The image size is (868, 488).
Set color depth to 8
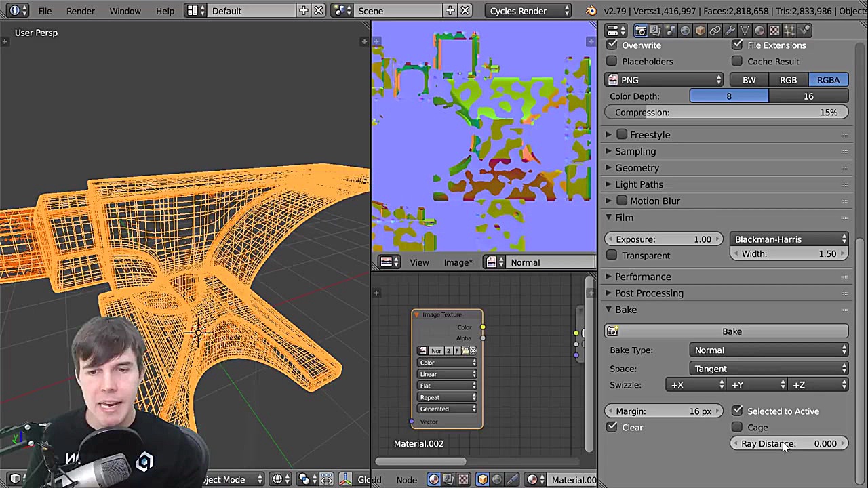pos(729,96)
